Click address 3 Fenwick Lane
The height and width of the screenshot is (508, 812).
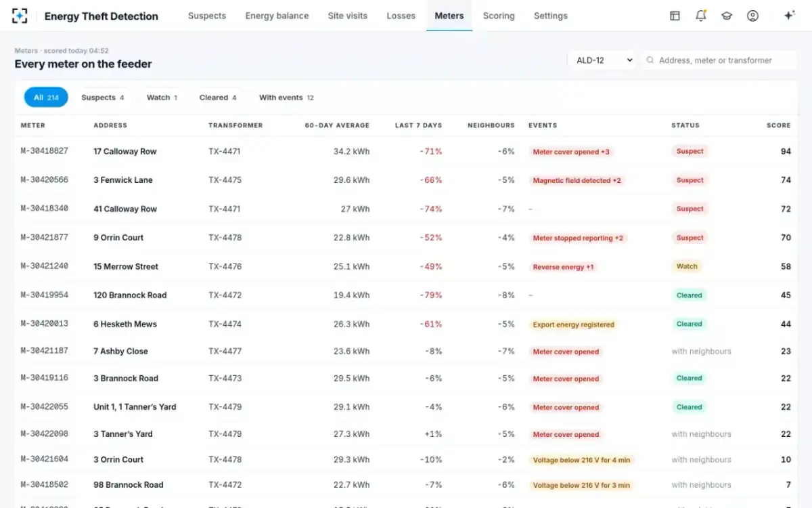coord(123,180)
